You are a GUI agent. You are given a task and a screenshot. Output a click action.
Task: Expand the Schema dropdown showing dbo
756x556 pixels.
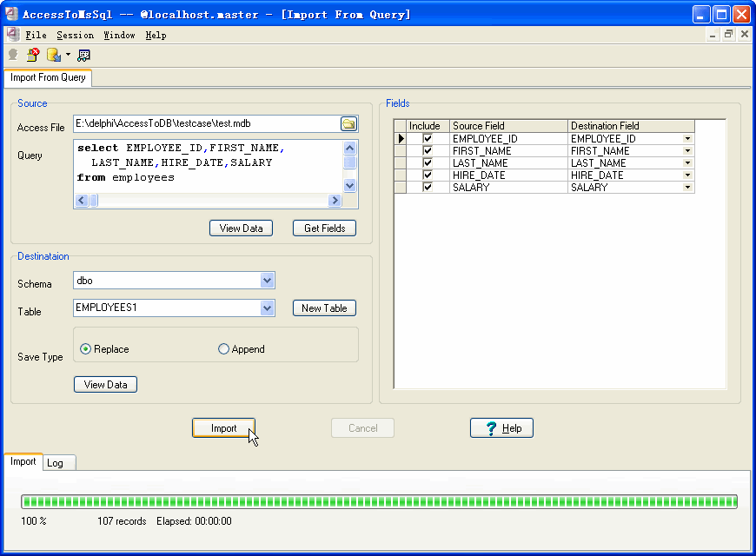267,280
